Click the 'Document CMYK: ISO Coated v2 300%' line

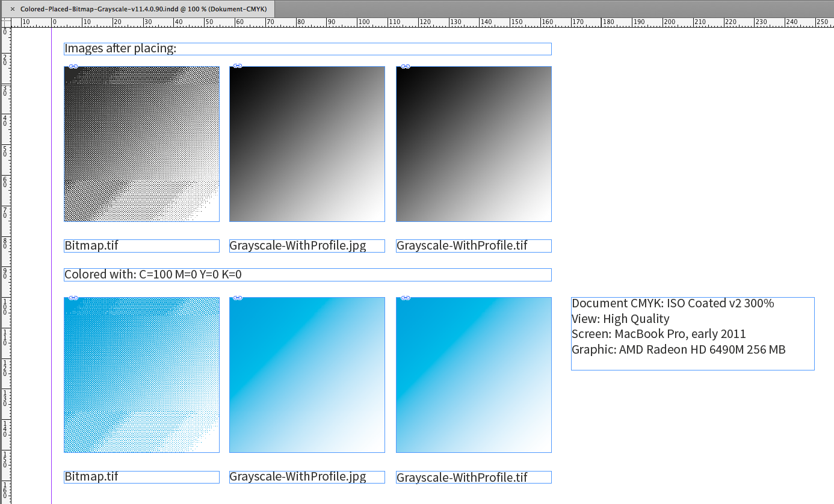(673, 303)
